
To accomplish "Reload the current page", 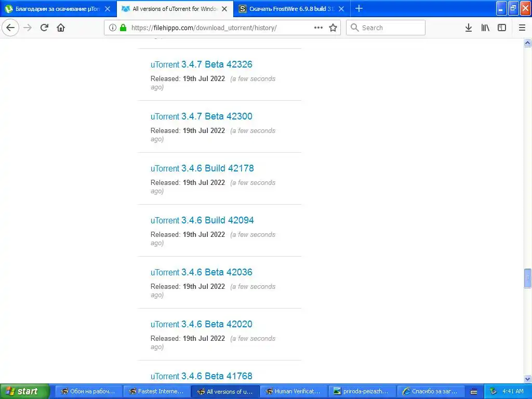I will [44, 28].
